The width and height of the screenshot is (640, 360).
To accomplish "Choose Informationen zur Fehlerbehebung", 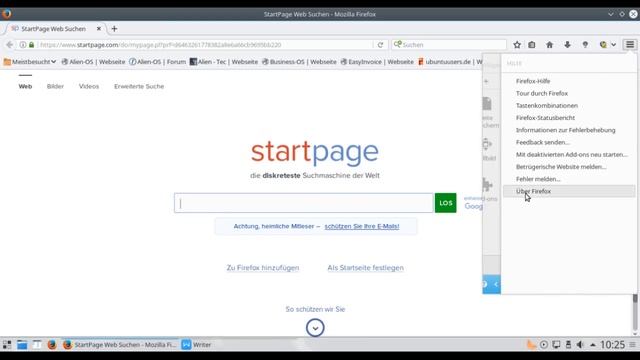I will (x=569, y=130).
